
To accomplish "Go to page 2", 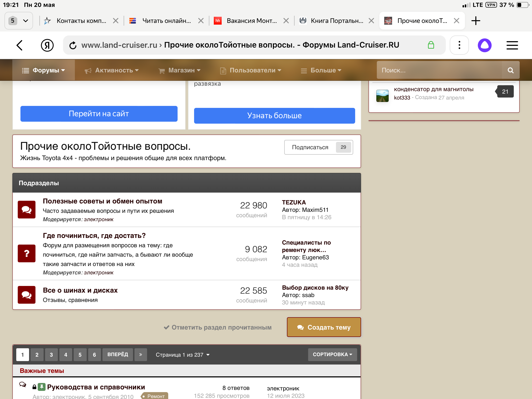I will 37,354.
